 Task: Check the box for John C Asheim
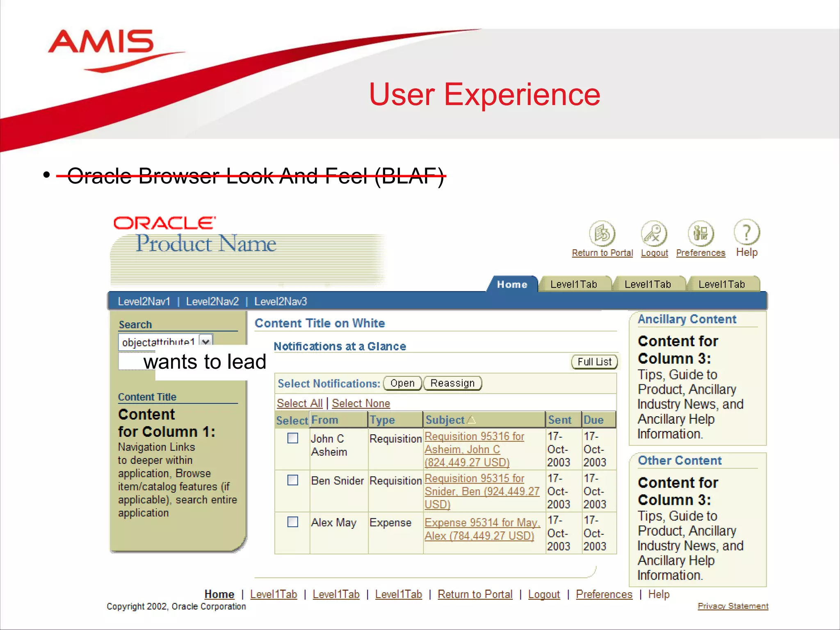[x=293, y=438]
